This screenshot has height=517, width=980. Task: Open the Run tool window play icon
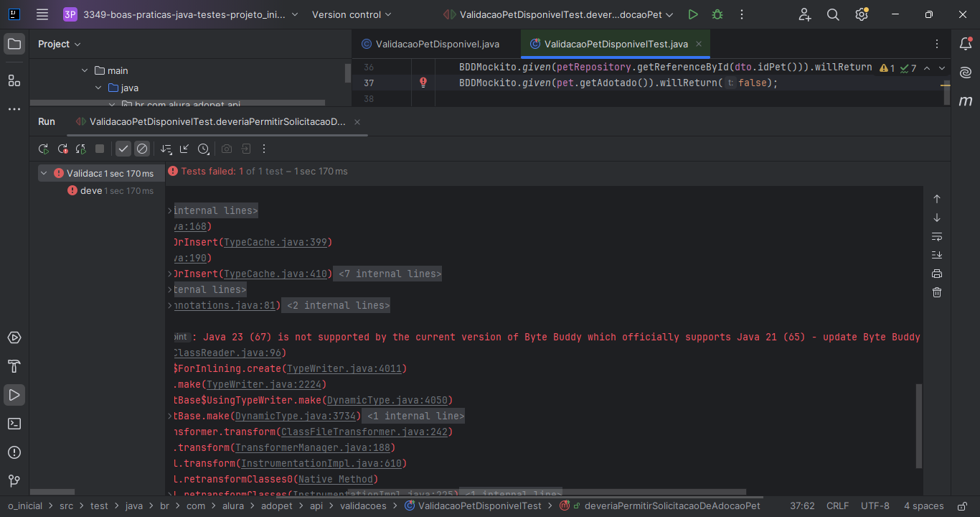pos(14,395)
